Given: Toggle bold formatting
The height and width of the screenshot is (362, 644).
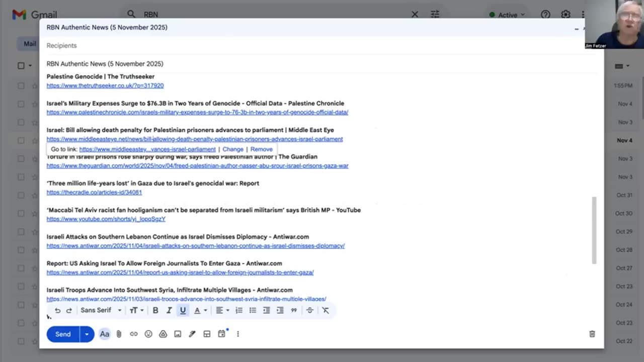Looking at the screenshot, I should point(155,310).
